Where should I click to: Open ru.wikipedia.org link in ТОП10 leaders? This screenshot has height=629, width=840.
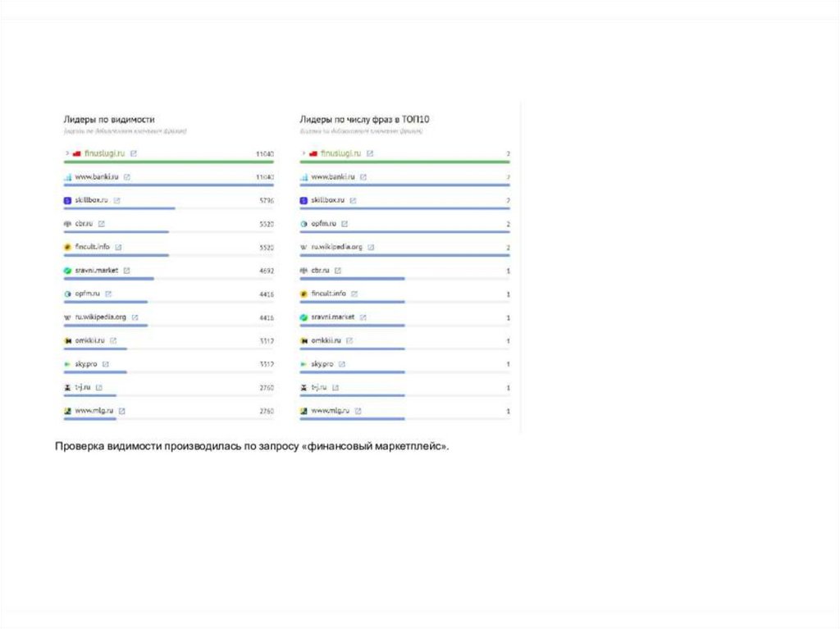(x=336, y=247)
